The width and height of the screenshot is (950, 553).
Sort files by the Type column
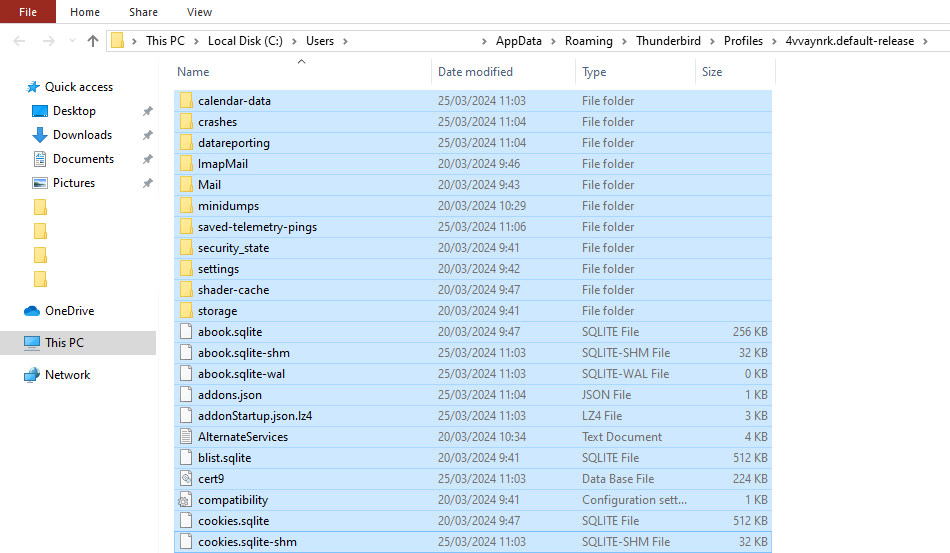coord(594,71)
